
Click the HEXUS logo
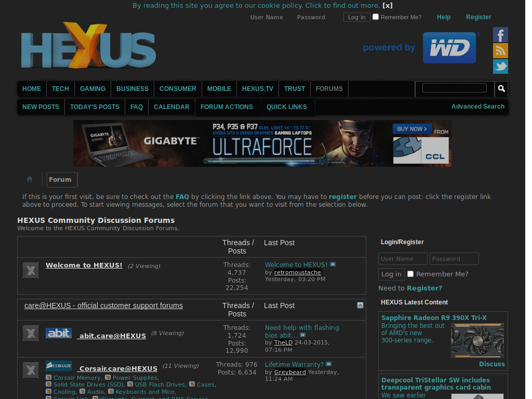click(89, 46)
